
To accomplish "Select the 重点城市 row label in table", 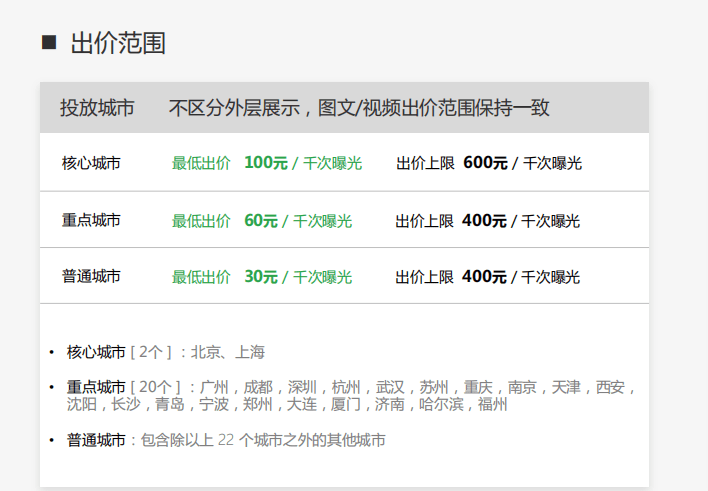I will [x=91, y=220].
